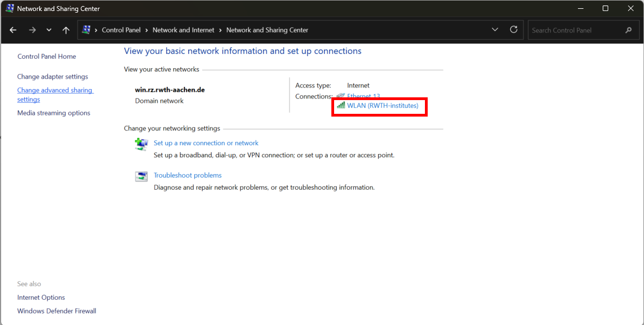The height and width of the screenshot is (325, 644).
Task: Open Change adapter settings
Action: [x=52, y=76]
